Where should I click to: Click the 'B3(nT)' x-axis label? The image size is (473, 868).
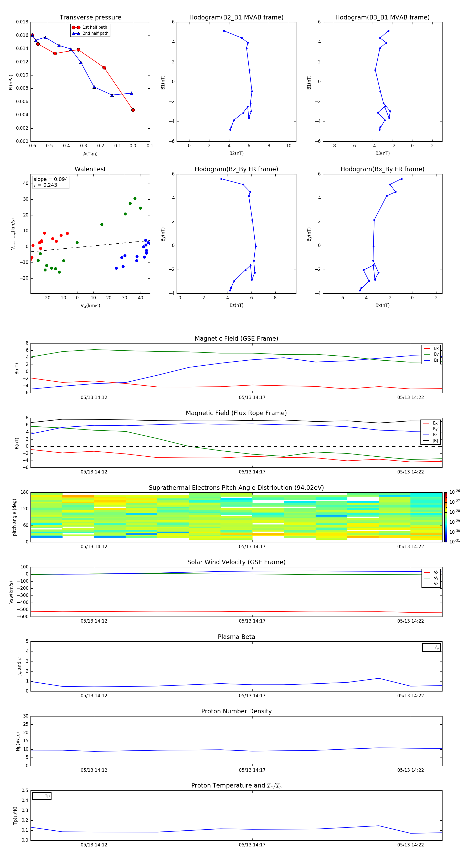tap(382, 153)
